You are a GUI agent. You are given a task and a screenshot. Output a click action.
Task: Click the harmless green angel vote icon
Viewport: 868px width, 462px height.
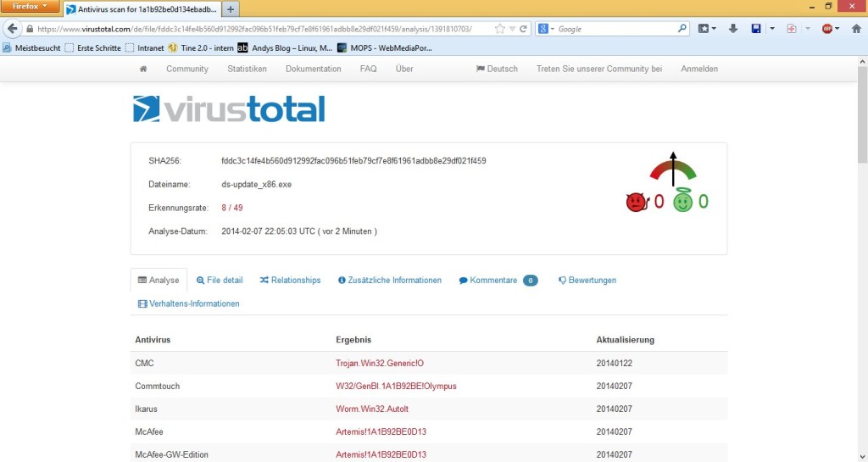pyautogui.click(x=683, y=202)
